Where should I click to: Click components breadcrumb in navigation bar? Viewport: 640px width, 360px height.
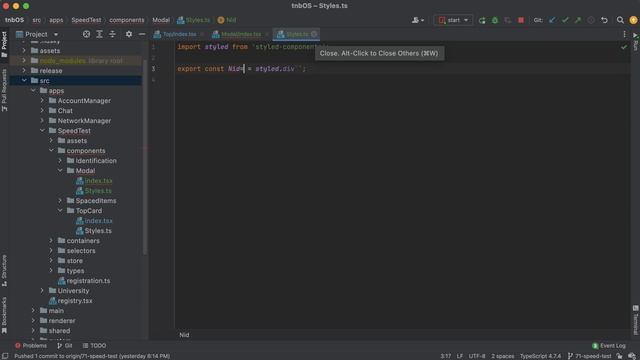click(127, 20)
